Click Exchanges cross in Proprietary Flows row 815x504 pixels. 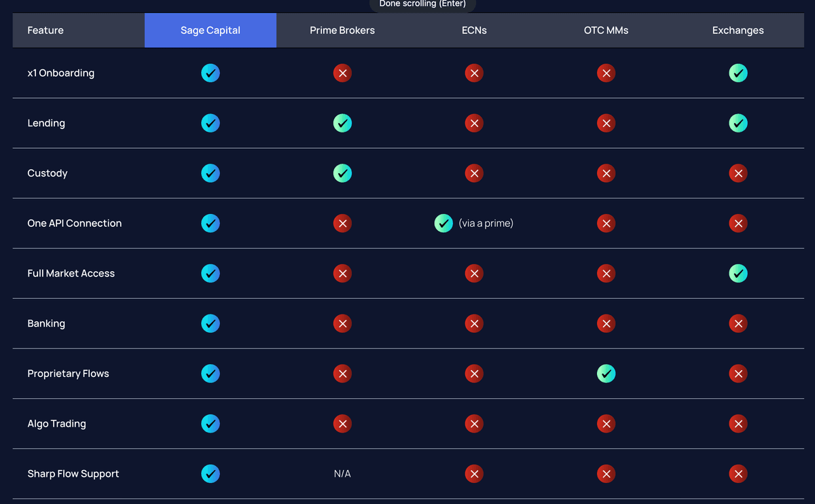tap(738, 374)
